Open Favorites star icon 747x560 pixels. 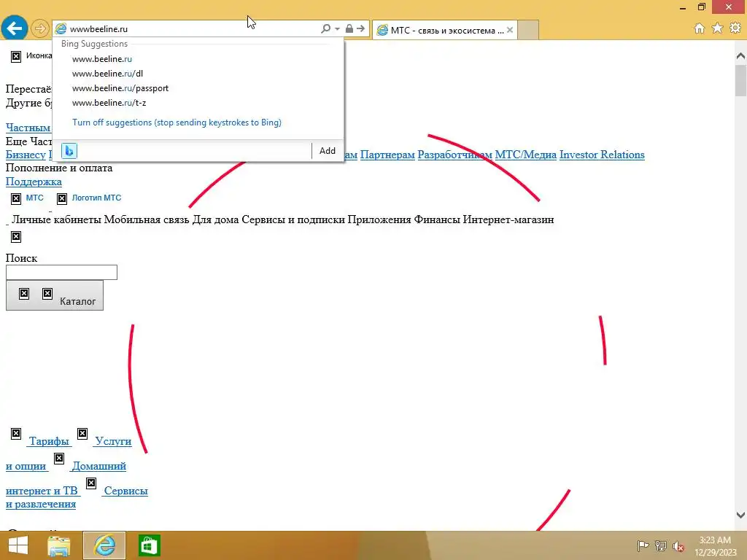tap(717, 28)
